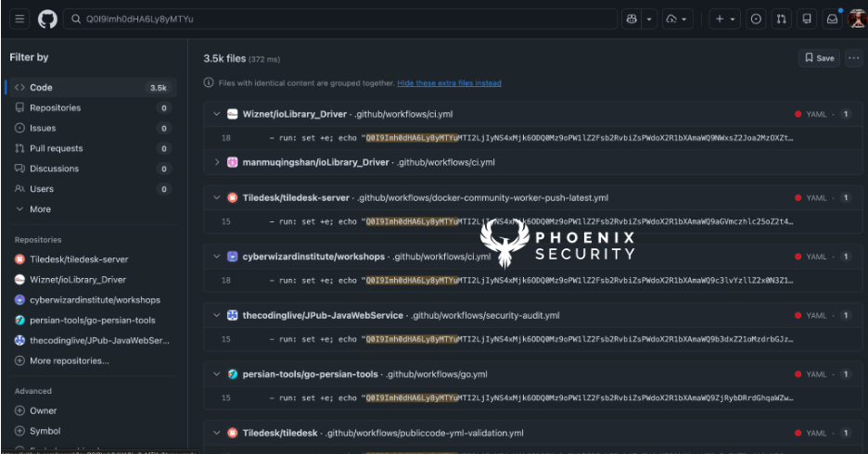Click manmuqingshan avatar icon in results
This screenshot has height=454, width=868.
tap(233, 162)
